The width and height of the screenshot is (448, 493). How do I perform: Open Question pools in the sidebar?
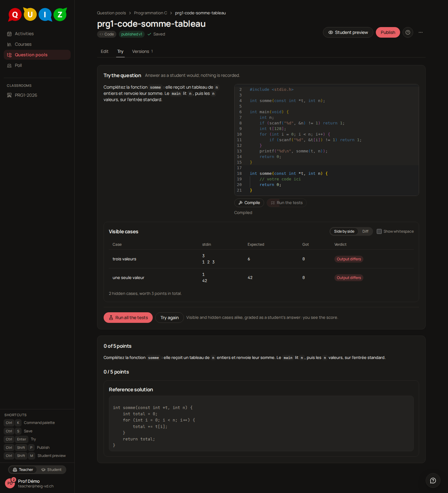37,55
